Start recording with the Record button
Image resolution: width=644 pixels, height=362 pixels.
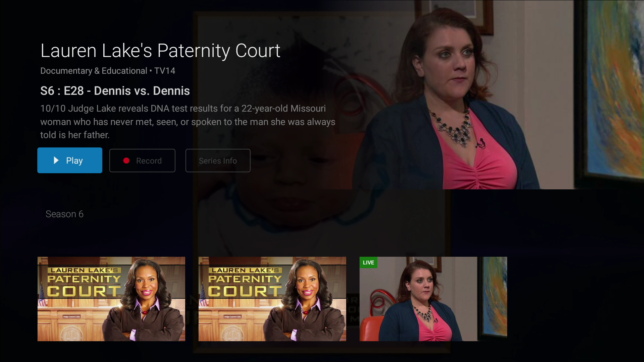pyautogui.click(x=142, y=161)
